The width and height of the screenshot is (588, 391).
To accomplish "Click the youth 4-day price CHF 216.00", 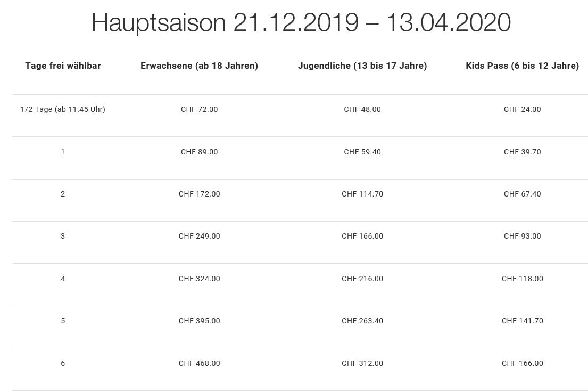I will click(362, 279).
